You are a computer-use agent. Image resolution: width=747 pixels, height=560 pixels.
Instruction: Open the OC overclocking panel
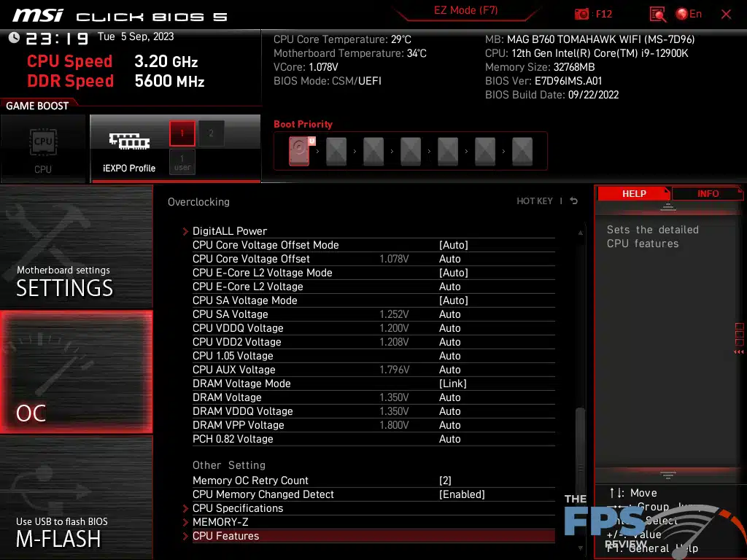76,372
